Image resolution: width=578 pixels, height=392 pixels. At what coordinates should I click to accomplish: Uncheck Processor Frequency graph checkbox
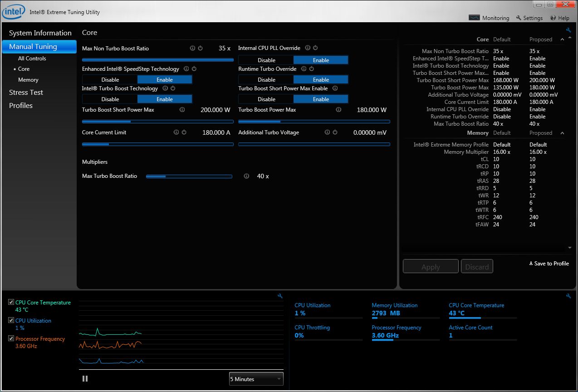11,338
